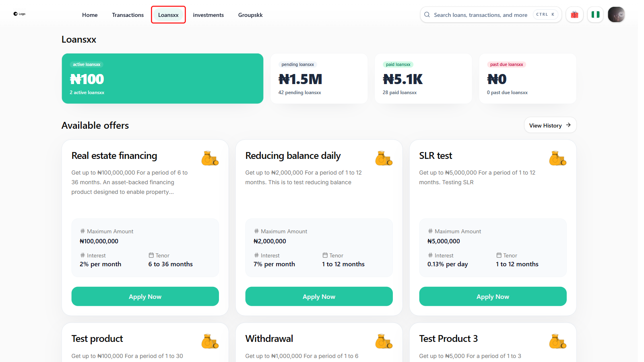Click the Withdrawal offer title
This screenshot has height=362, width=644.
[x=269, y=339]
